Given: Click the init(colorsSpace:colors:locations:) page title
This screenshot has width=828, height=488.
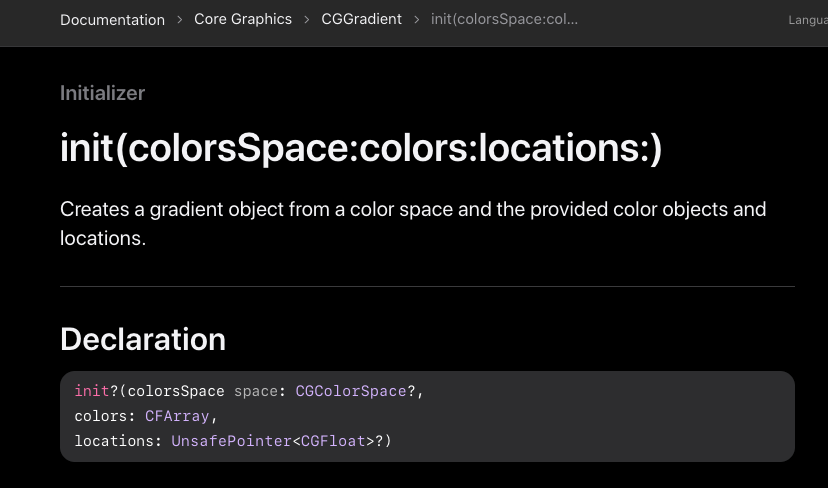Looking at the screenshot, I should click(x=361, y=148).
